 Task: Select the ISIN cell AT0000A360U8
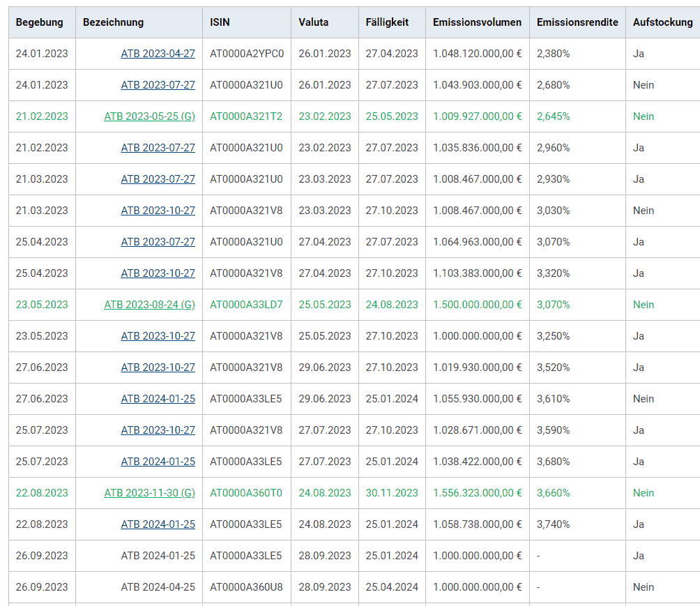click(x=246, y=587)
